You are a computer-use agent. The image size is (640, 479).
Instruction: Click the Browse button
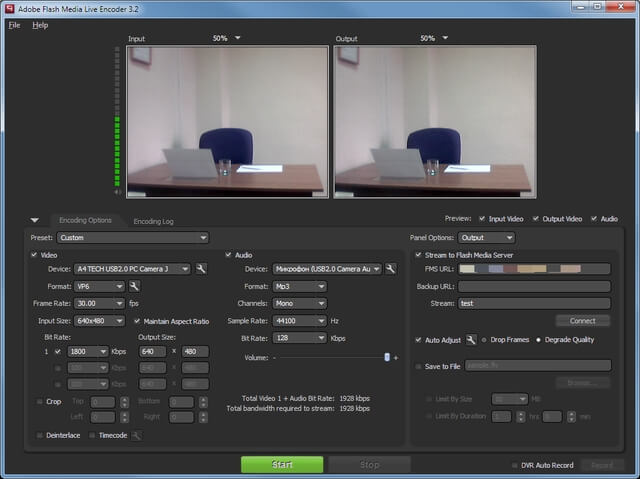[582, 383]
